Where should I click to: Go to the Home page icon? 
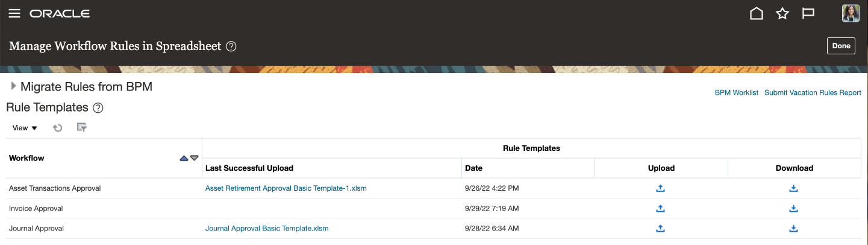point(756,13)
